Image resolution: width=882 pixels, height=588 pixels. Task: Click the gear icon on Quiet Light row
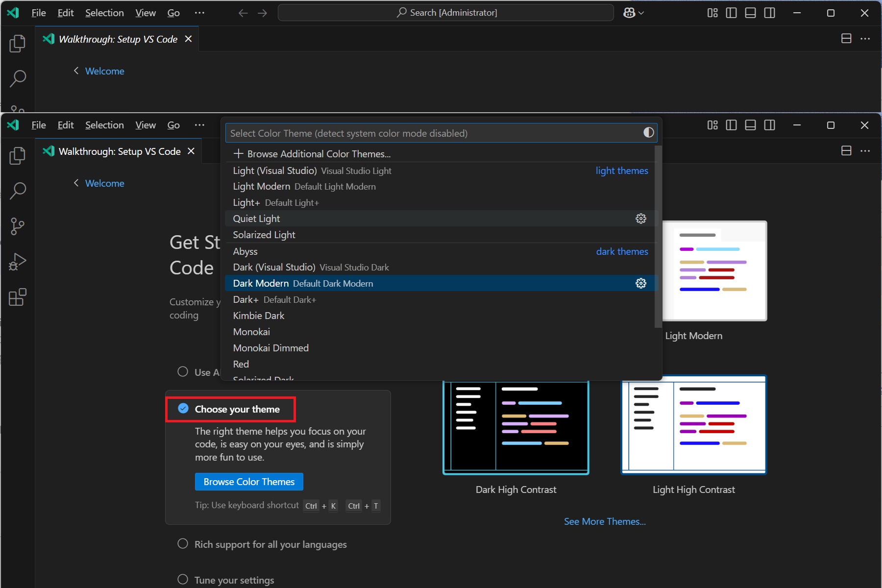pyautogui.click(x=640, y=219)
